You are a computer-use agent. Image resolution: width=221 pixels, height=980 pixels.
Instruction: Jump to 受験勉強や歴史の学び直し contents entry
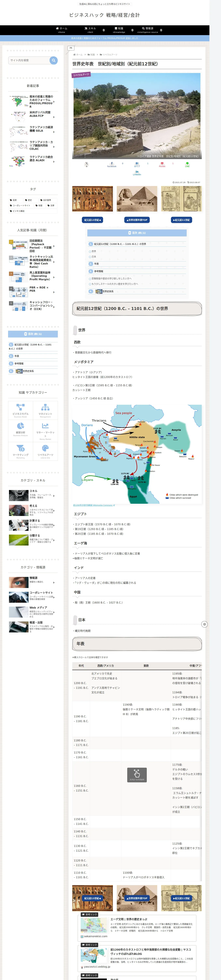112,278
